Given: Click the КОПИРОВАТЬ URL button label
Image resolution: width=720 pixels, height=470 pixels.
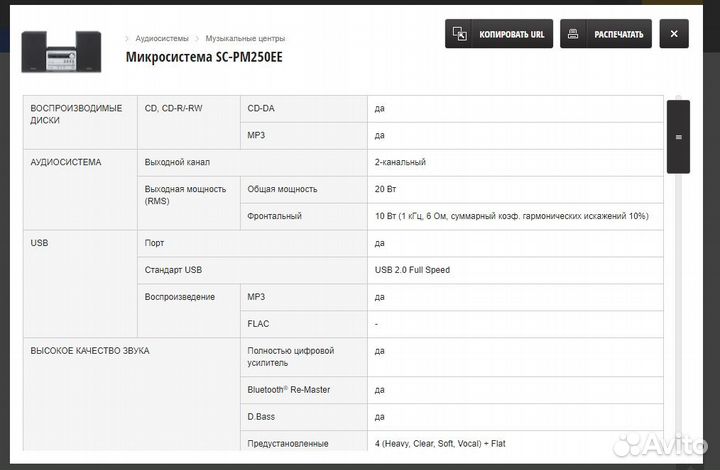Looking at the screenshot, I should click(x=512, y=34).
